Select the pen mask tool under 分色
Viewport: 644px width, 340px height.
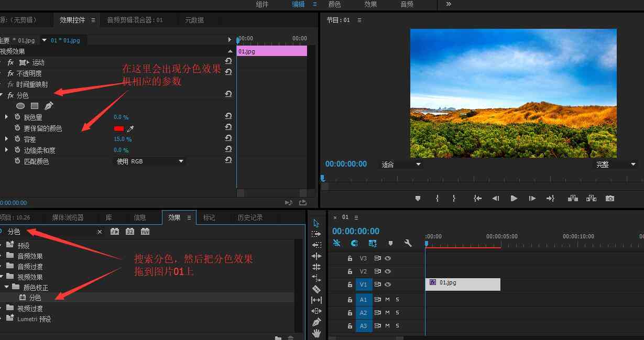[x=49, y=106]
